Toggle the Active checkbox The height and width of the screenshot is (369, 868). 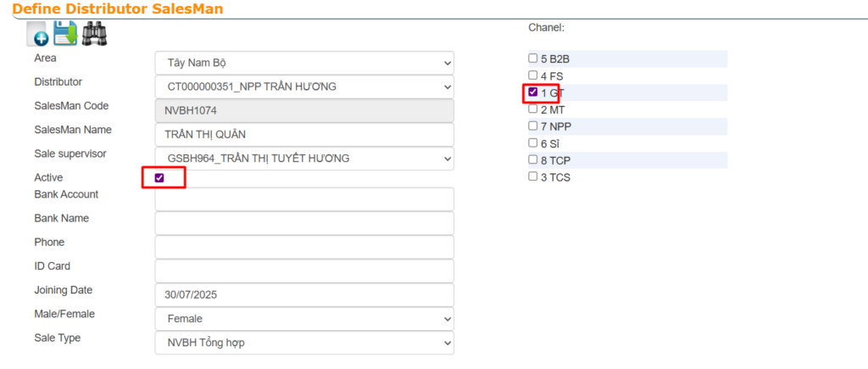(x=159, y=178)
